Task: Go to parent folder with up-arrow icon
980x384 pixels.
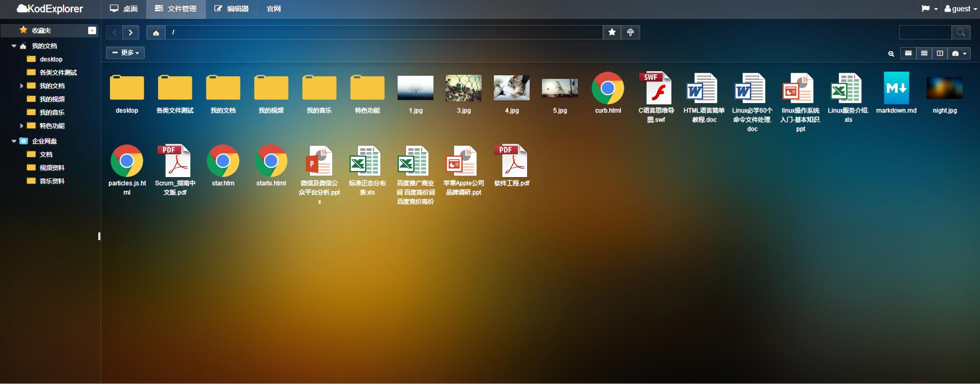Action: [x=630, y=32]
